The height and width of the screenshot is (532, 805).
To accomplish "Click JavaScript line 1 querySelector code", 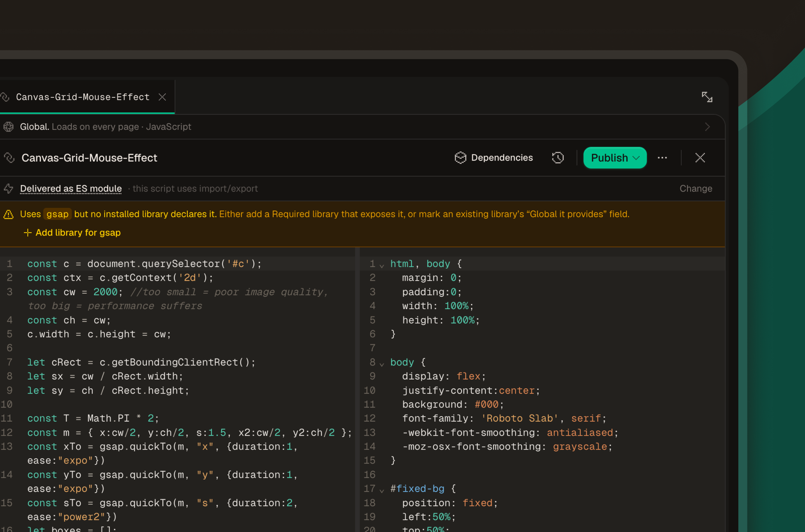I will tap(145, 264).
